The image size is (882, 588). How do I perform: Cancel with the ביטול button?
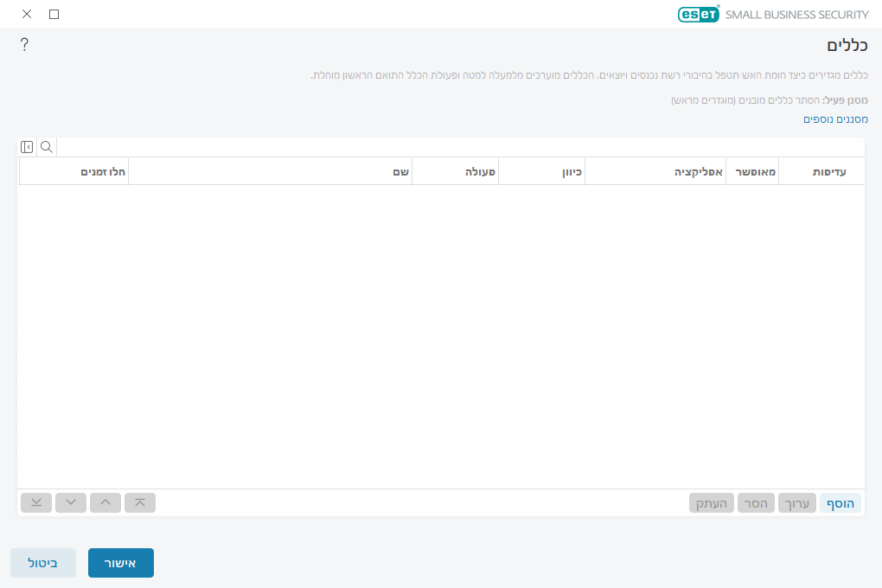(x=43, y=563)
